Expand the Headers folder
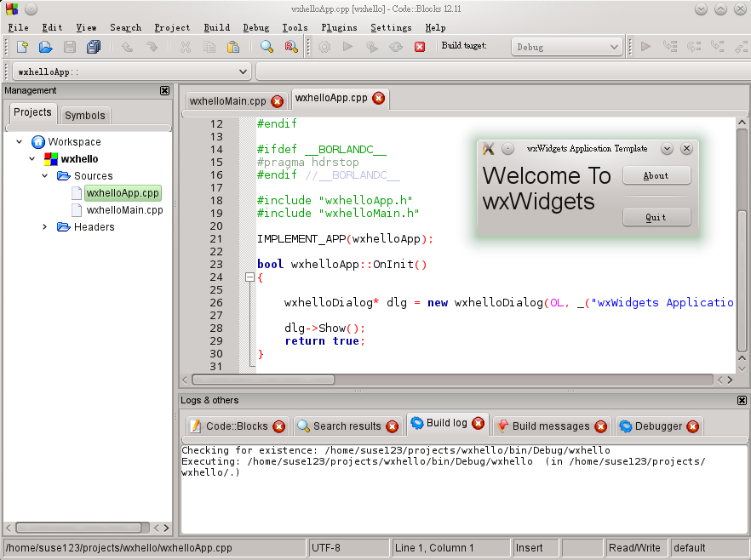 click(x=44, y=227)
